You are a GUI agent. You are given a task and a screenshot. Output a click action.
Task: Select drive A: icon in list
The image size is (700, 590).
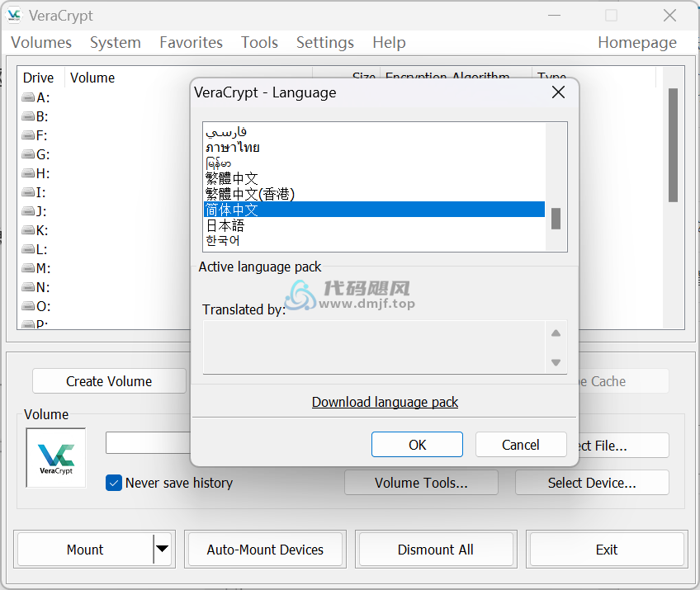29,97
